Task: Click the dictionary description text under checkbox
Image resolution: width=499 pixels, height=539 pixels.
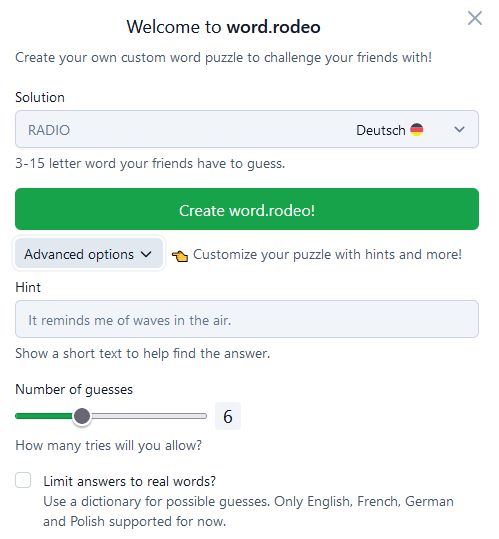Action: click(x=248, y=512)
